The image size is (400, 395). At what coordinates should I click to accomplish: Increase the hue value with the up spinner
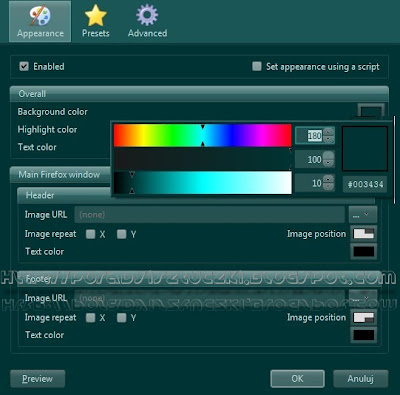(328, 132)
